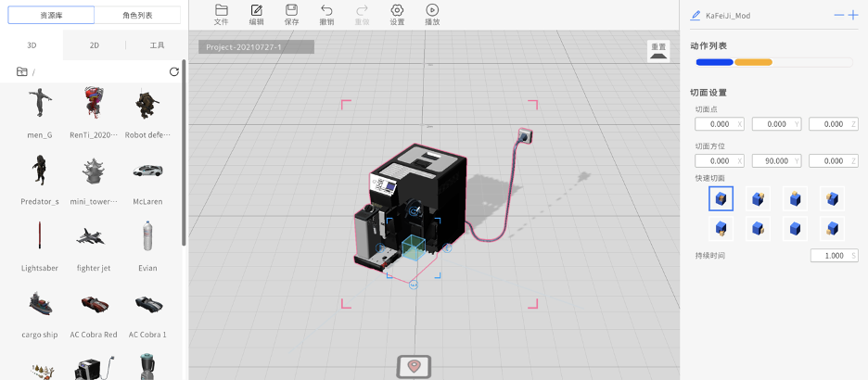Pick the mini_tower model thumbnail
Image resolution: width=868 pixels, height=380 pixels.
pyautogui.click(x=94, y=171)
